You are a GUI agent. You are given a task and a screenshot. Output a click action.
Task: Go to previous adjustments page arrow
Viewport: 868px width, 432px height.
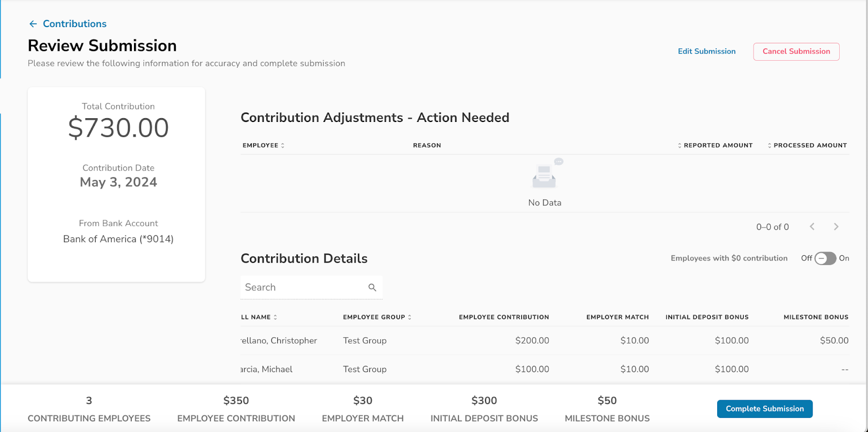812,227
